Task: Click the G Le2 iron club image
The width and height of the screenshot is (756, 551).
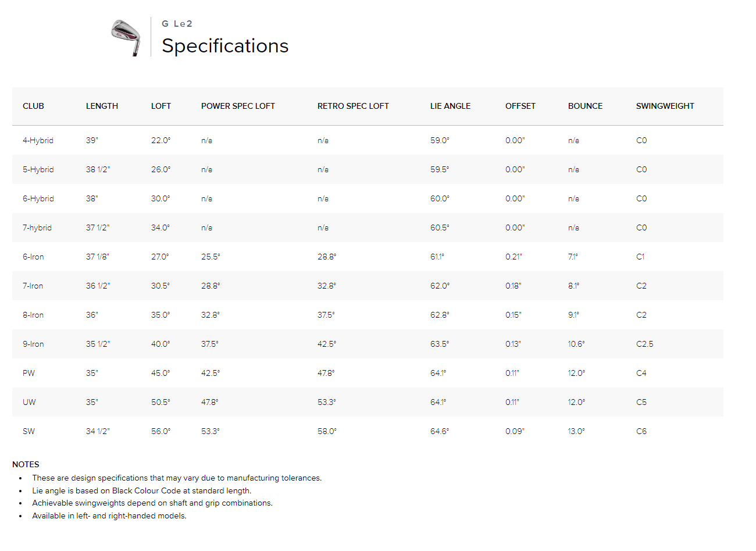Action: point(126,37)
